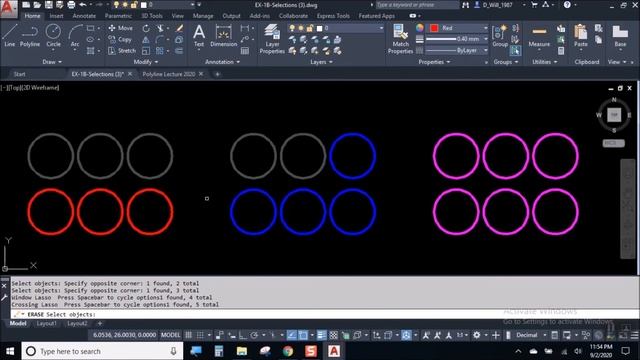The height and width of the screenshot is (360, 640).
Task: Activate the Trim tool
Action: (x=160, y=28)
